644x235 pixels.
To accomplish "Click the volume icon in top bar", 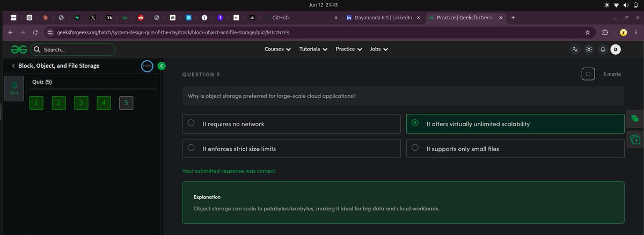I will (626, 5).
